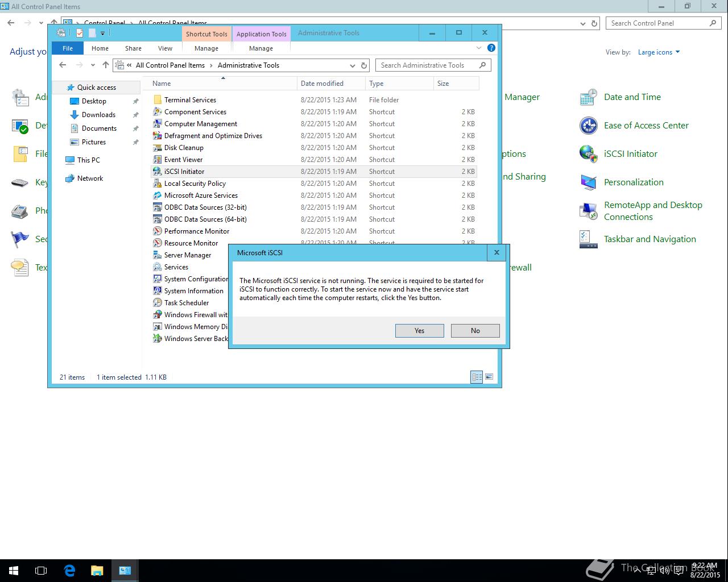Open recent locations dropdown arrow

click(x=93, y=65)
